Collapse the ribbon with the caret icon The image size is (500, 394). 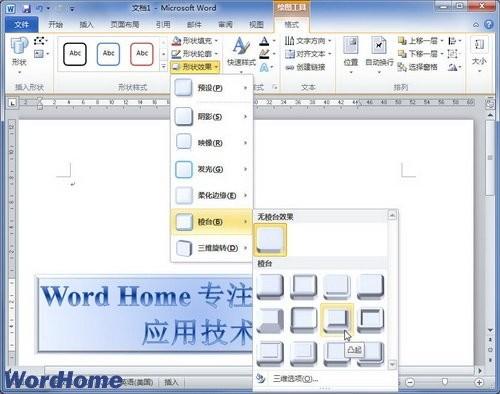476,25
